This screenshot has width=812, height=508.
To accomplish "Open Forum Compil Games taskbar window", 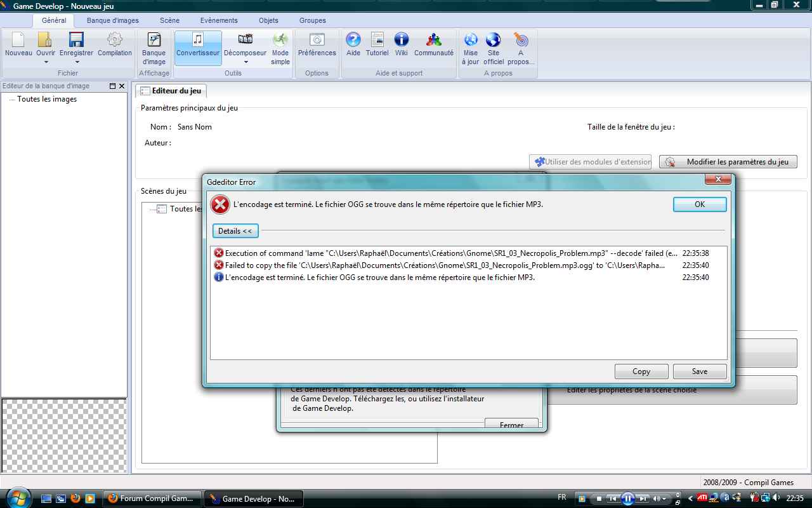I will coord(152,498).
